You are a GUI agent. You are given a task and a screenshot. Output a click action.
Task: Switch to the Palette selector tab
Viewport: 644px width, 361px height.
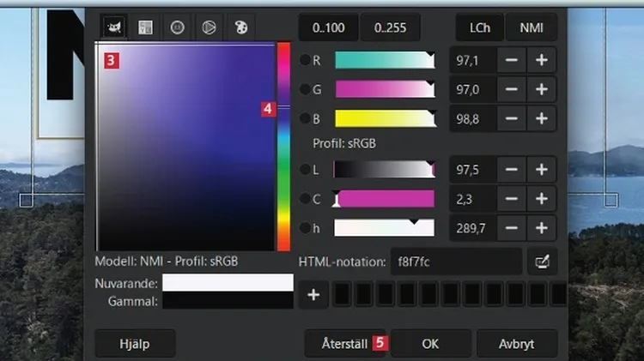click(x=240, y=27)
